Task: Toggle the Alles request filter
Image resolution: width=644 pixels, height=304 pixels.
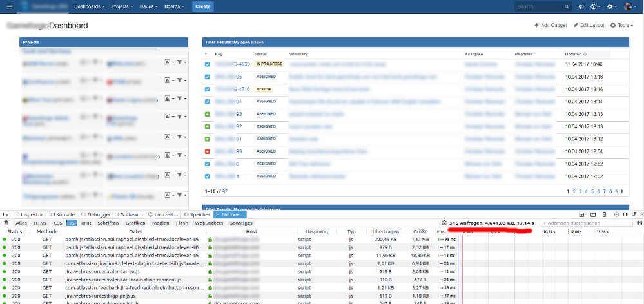Action: [21, 223]
